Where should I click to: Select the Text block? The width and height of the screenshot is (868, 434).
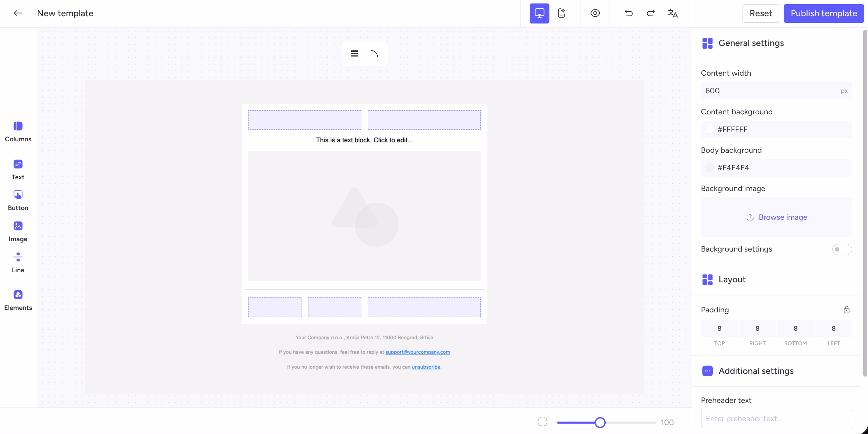[18, 170]
